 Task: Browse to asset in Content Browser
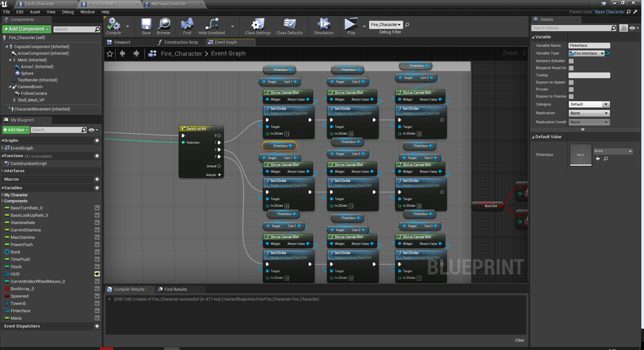tap(164, 26)
